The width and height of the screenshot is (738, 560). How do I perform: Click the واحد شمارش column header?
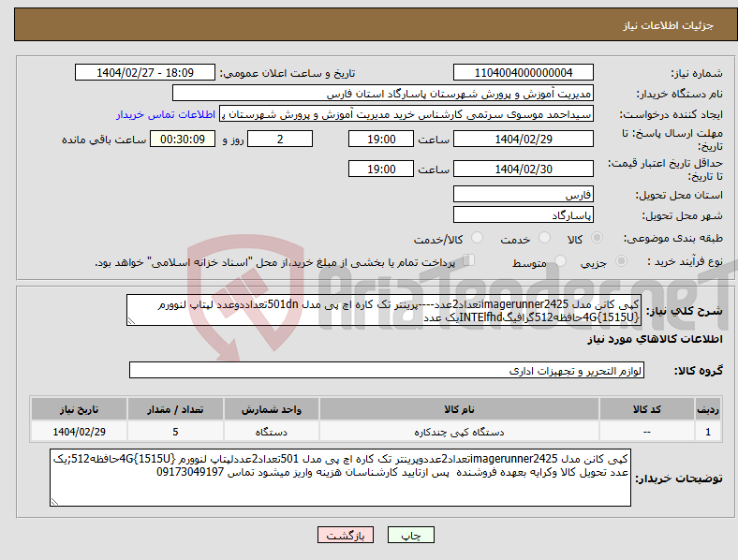(x=272, y=409)
